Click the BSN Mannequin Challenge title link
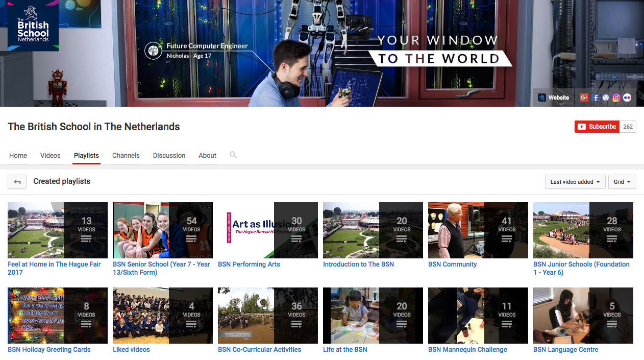Screen dimensions: 644x360 tap(467, 350)
